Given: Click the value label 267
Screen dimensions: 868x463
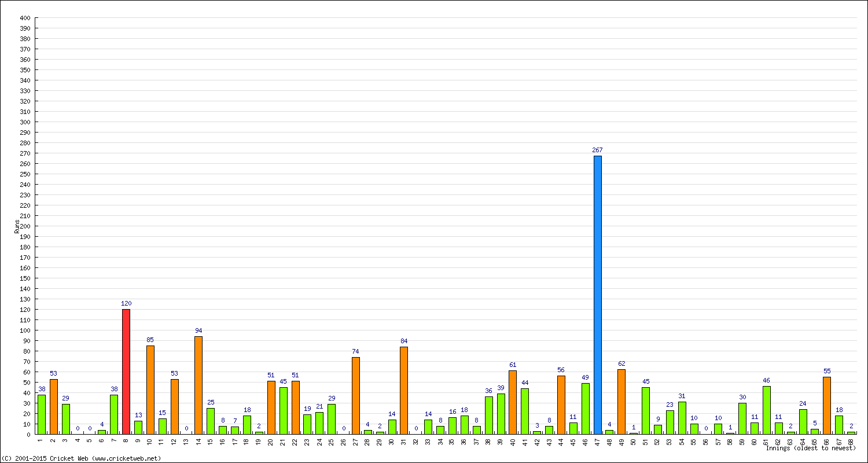Looking at the screenshot, I should pyautogui.click(x=597, y=150).
